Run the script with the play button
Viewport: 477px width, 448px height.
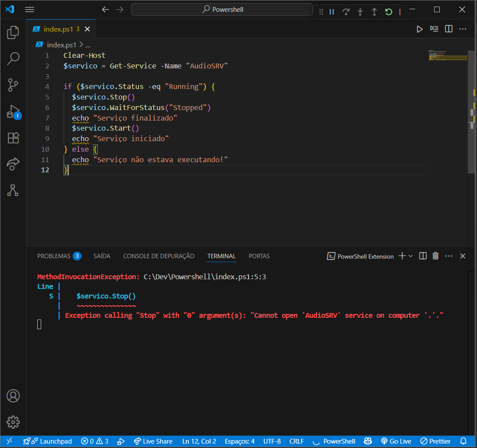click(x=420, y=29)
